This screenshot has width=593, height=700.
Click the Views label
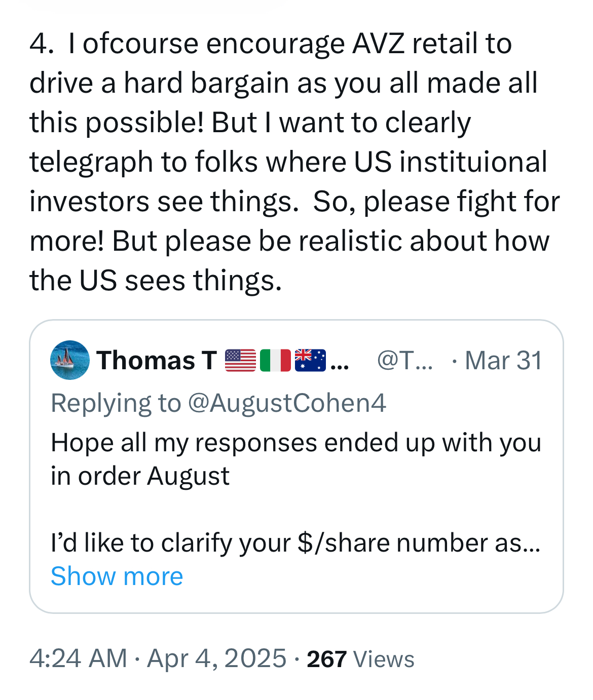tap(384, 659)
